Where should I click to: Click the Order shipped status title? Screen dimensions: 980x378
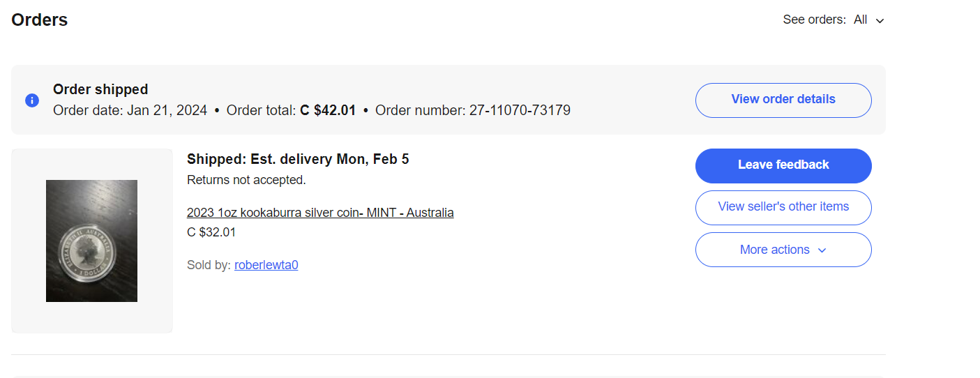[100, 89]
